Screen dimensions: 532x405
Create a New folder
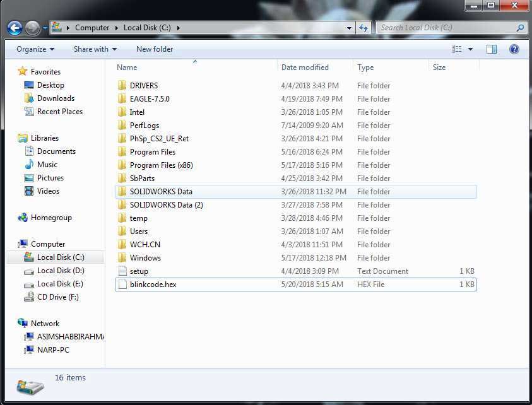click(155, 49)
